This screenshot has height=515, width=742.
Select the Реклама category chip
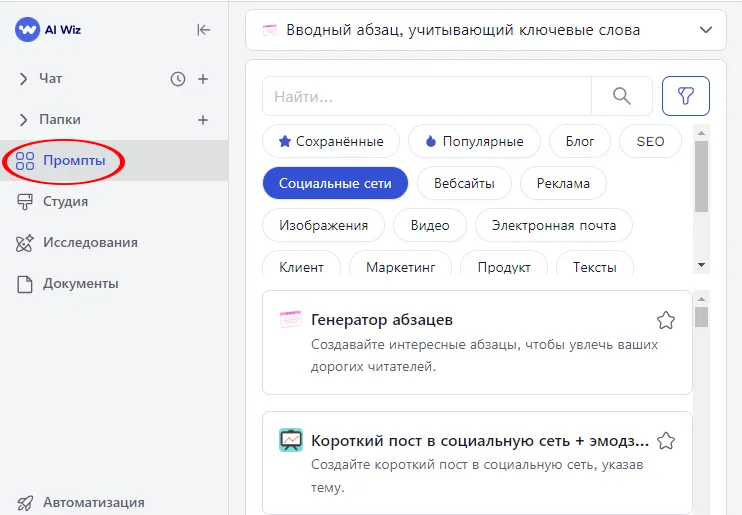(x=563, y=183)
